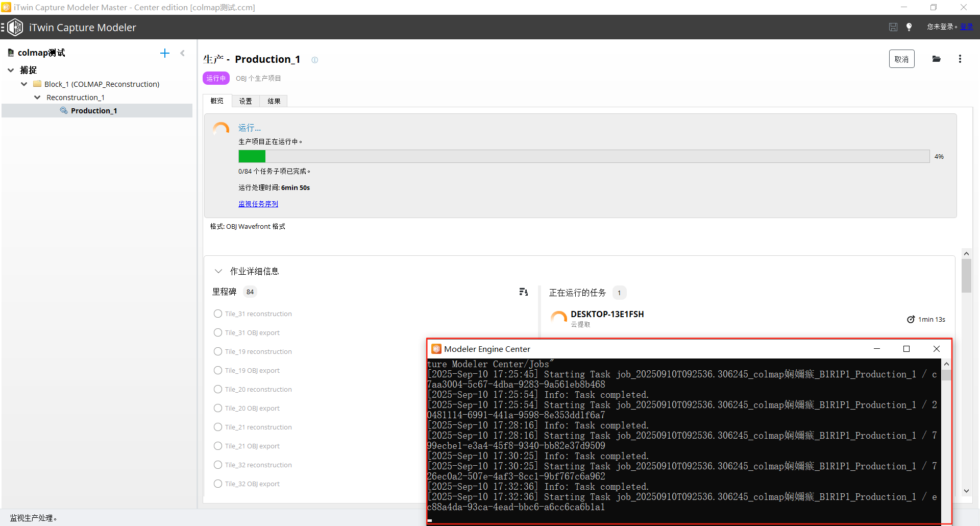Select Tile_31 reconstruction milestone circle
The width and height of the screenshot is (980, 526).
point(218,314)
